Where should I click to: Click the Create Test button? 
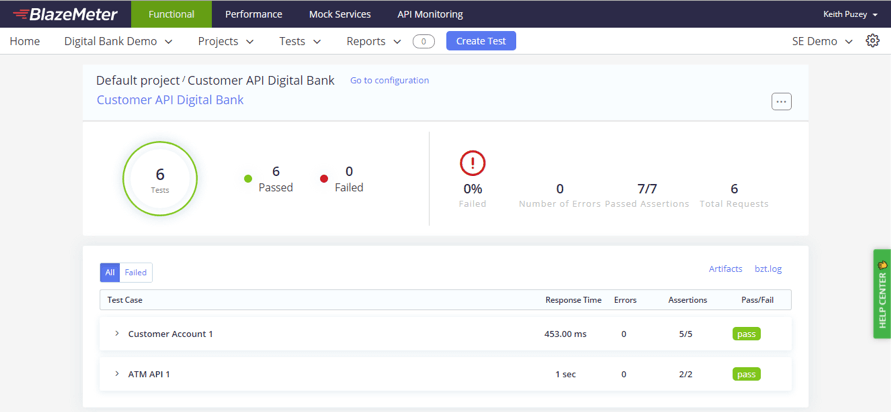coord(481,41)
